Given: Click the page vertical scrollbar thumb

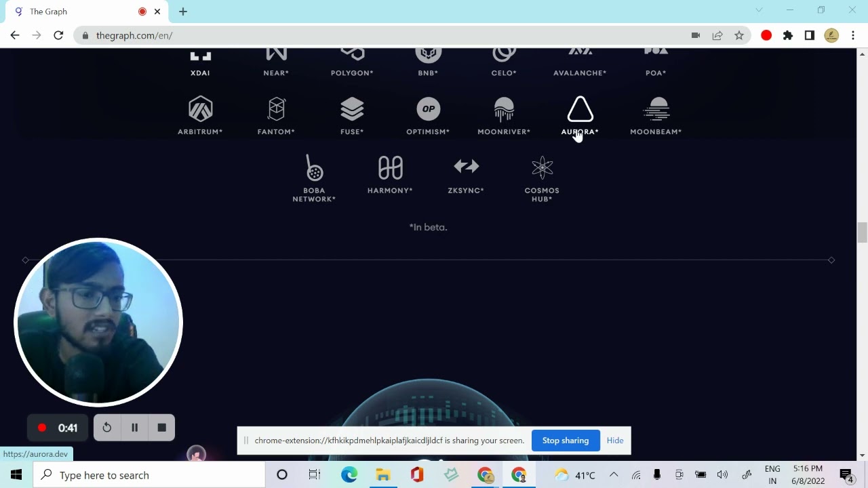Looking at the screenshot, I should click(x=863, y=232).
